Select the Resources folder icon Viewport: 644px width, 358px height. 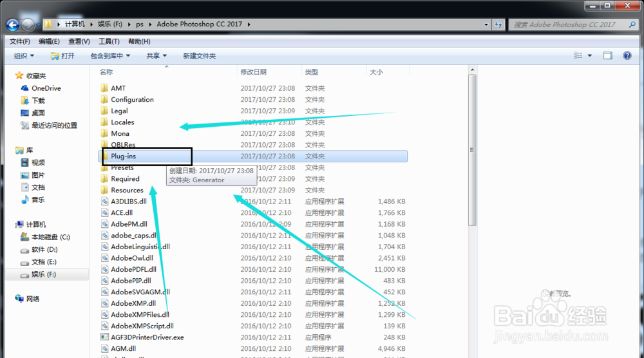104,190
